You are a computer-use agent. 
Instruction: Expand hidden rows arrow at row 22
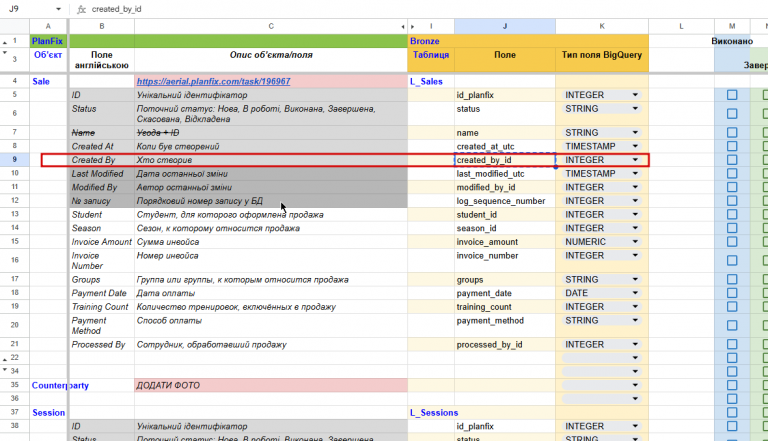pyautogui.click(x=5, y=360)
